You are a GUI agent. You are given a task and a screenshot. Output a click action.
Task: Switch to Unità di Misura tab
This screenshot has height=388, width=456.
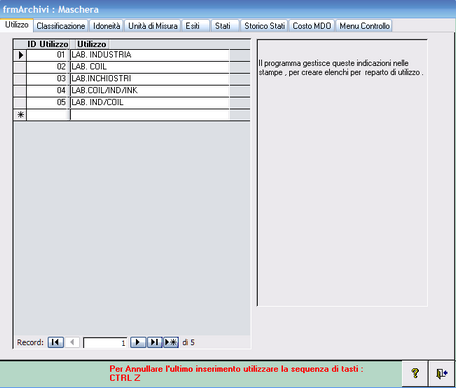pyautogui.click(x=153, y=26)
